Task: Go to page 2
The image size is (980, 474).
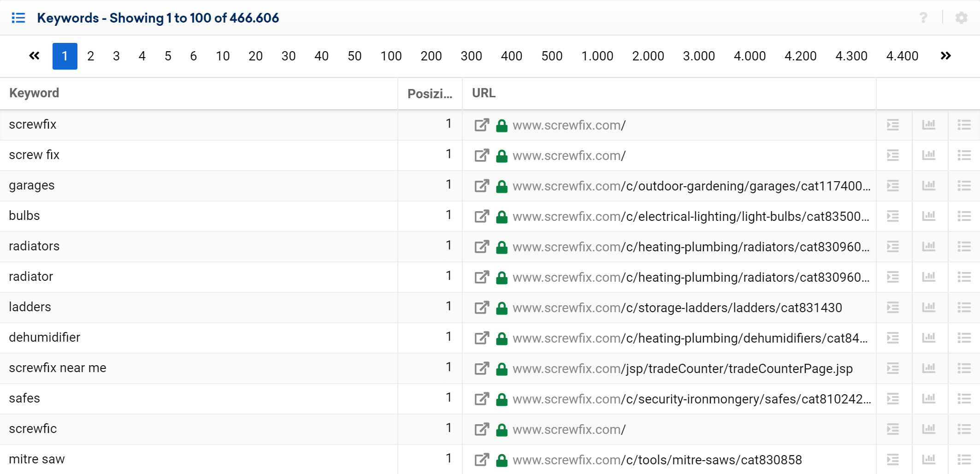Action: coord(91,56)
